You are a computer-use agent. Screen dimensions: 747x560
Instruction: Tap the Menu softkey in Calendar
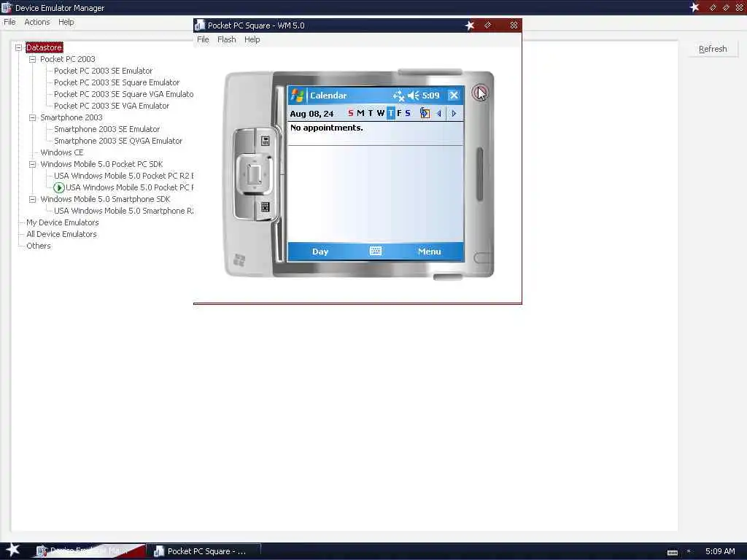point(429,252)
